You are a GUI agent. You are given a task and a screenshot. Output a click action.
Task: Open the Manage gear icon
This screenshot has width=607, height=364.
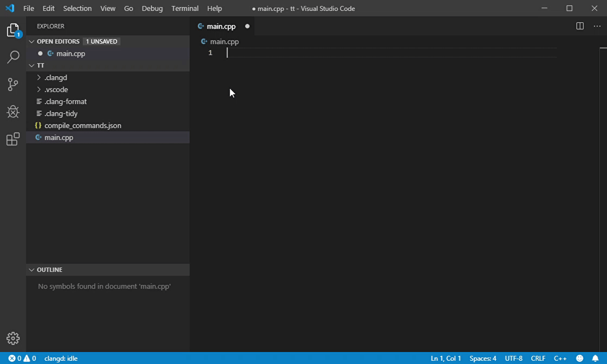13,339
